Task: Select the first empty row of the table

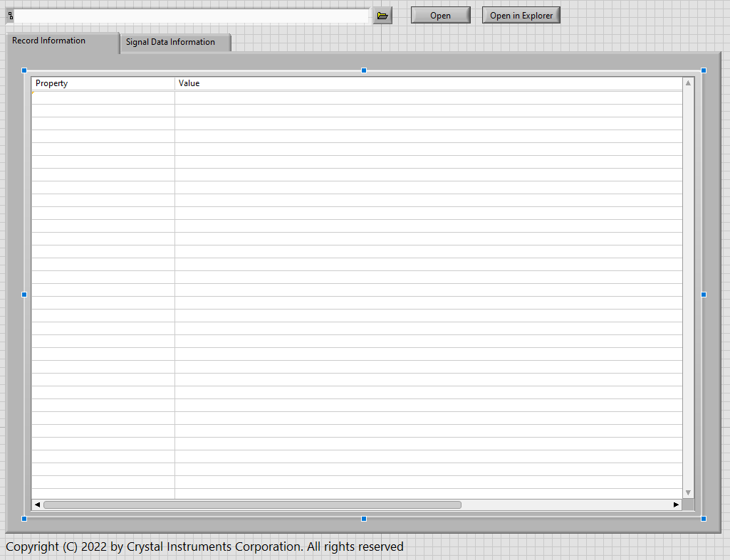Action: 103,96
